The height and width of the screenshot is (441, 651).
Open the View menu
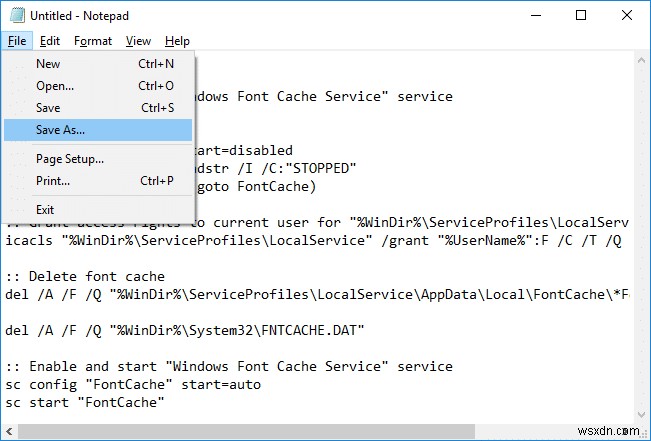click(x=138, y=41)
